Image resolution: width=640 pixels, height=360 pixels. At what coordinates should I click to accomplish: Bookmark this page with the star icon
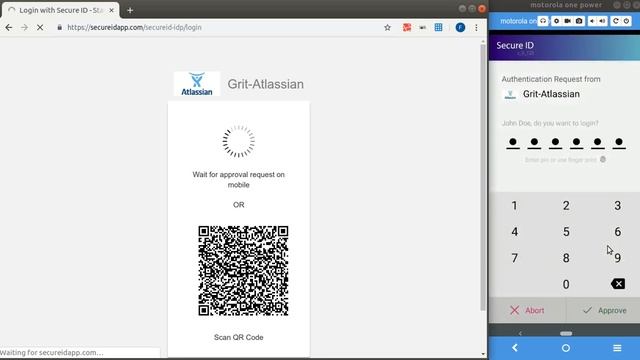pos(387,27)
